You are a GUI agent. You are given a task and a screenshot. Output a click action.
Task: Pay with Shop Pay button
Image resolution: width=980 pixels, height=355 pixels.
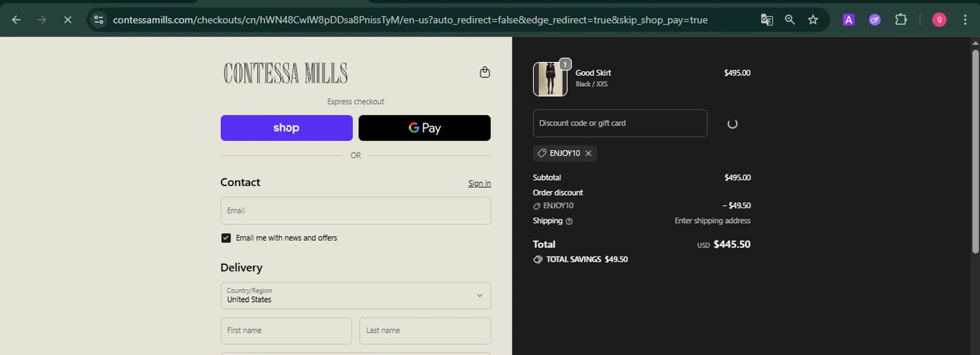tap(287, 128)
